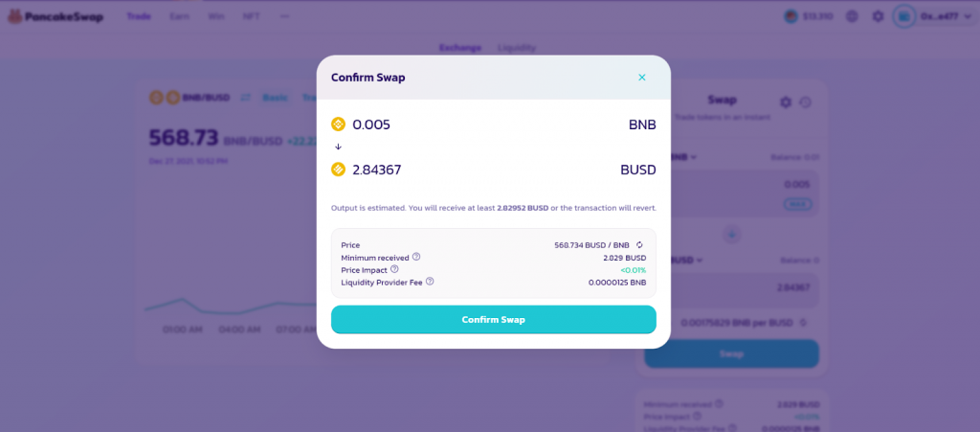Click the PancakeSwap logo
The height and width of the screenshot is (432, 980).
click(x=55, y=17)
